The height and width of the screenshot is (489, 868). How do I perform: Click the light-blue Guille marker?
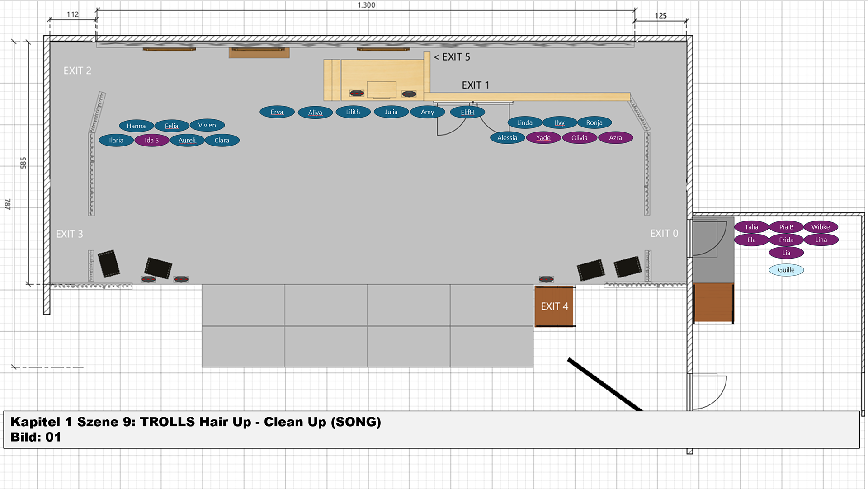pos(786,270)
